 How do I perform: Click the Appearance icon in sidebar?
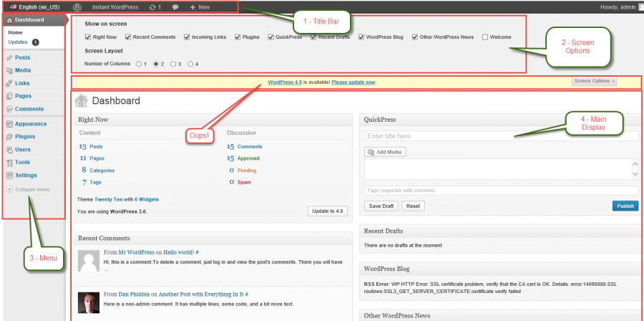point(9,124)
